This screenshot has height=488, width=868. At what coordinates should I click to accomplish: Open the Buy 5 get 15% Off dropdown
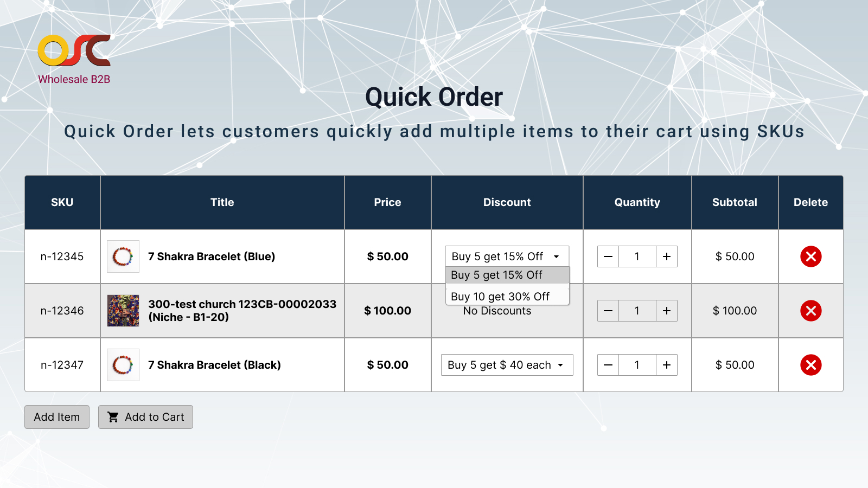point(507,256)
